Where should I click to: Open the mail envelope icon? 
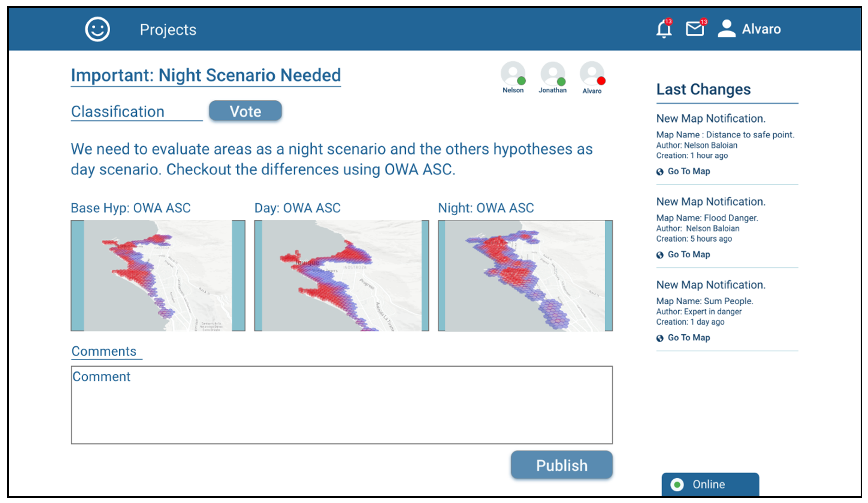[x=694, y=29]
